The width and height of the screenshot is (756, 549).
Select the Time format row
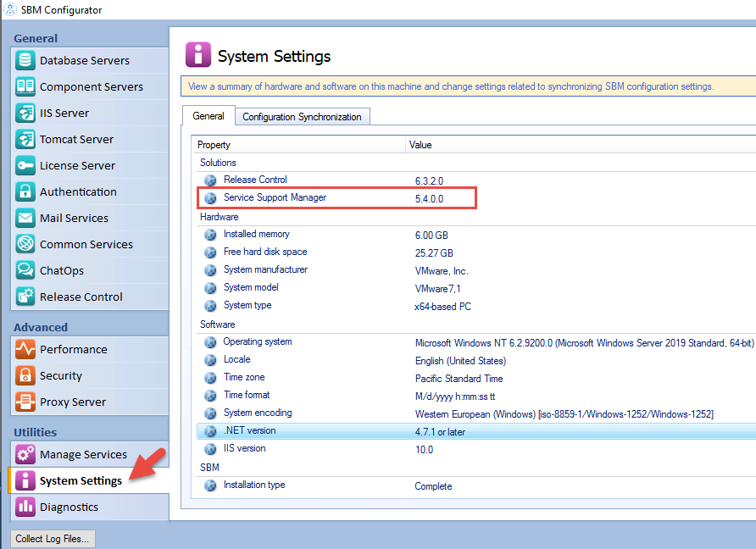tap(476, 396)
